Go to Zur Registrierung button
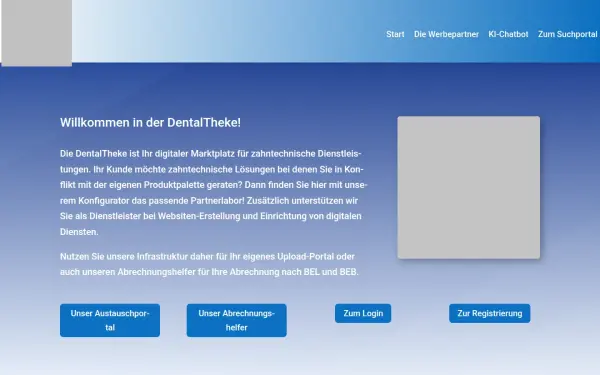The width and height of the screenshot is (600, 375). pyautogui.click(x=490, y=313)
